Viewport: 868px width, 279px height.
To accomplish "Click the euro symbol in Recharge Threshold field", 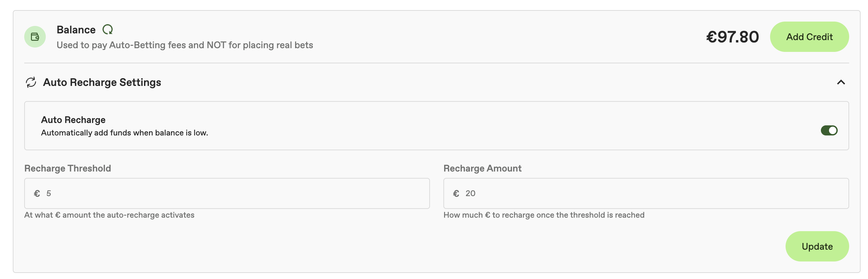I will pyautogui.click(x=37, y=193).
